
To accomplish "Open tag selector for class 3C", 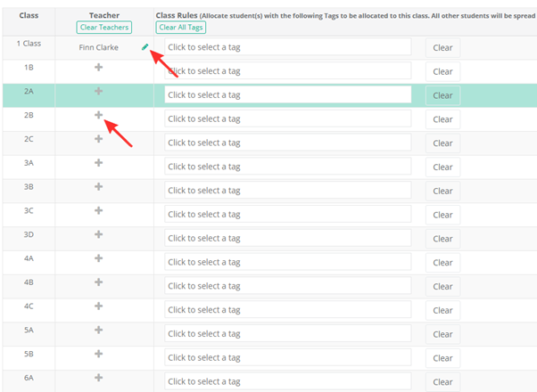I will click(x=287, y=214).
